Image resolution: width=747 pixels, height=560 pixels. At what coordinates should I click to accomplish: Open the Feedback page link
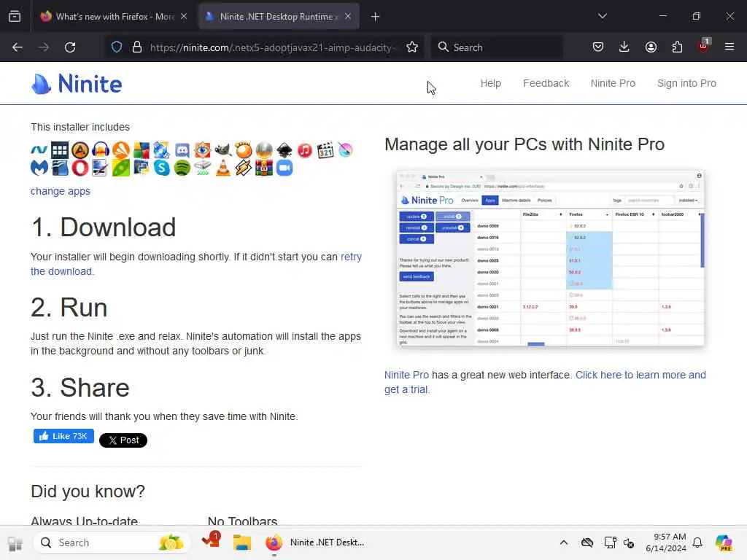546,83
